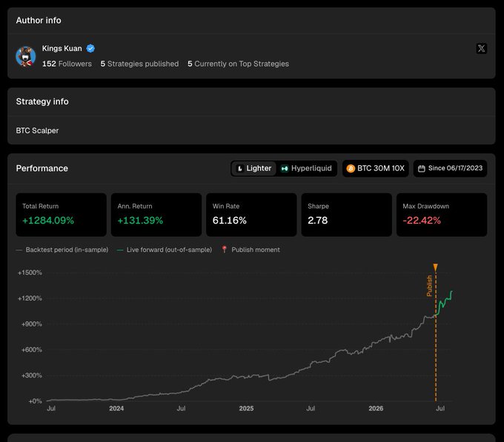This screenshot has height=442, width=504.
Task: Open the BTC 30M 10X selector
Action: [376, 169]
